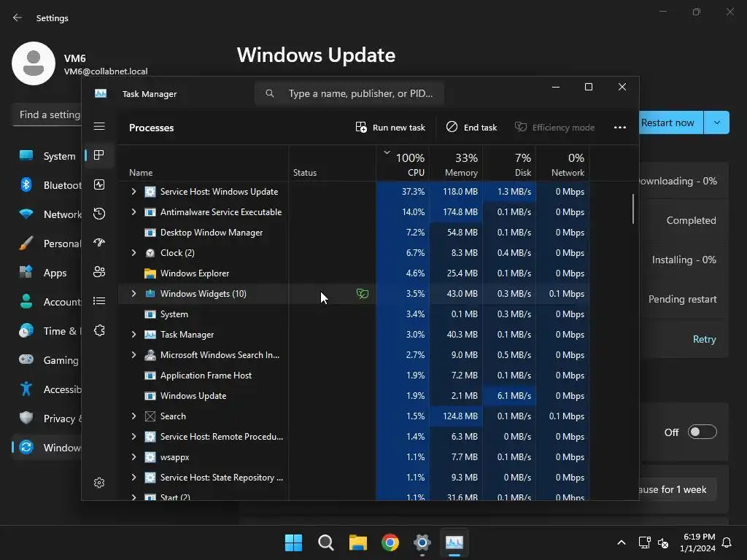Switch to Settings app on taskbar
Image resolution: width=747 pixels, height=560 pixels.
coord(422,542)
